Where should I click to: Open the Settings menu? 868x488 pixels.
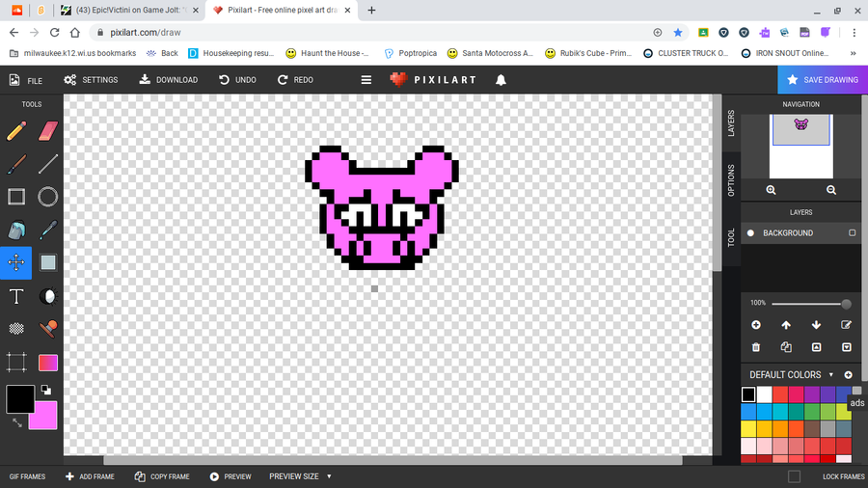pyautogui.click(x=91, y=80)
